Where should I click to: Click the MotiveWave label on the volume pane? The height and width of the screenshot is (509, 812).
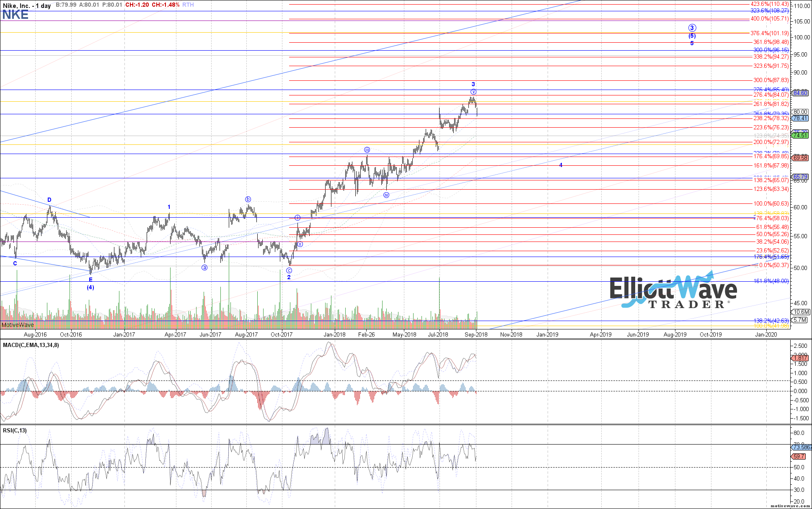click(x=18, y=325)
